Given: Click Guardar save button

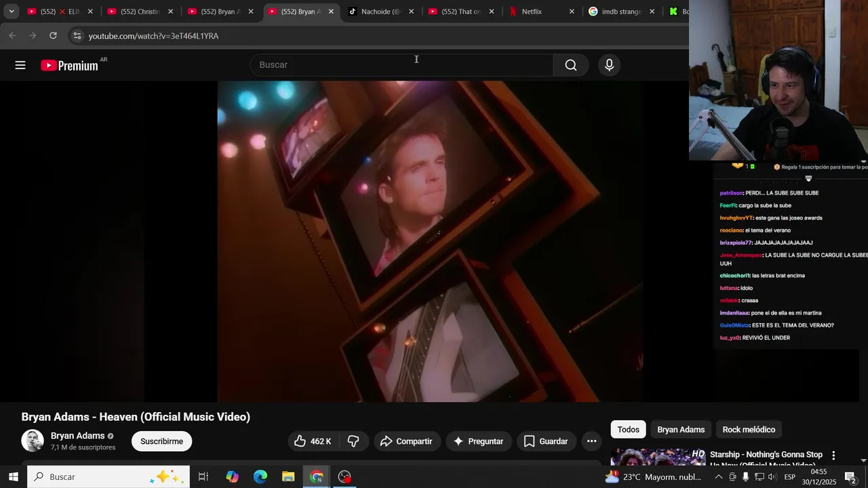Looking at the screenshot, I should pos(546,441).
